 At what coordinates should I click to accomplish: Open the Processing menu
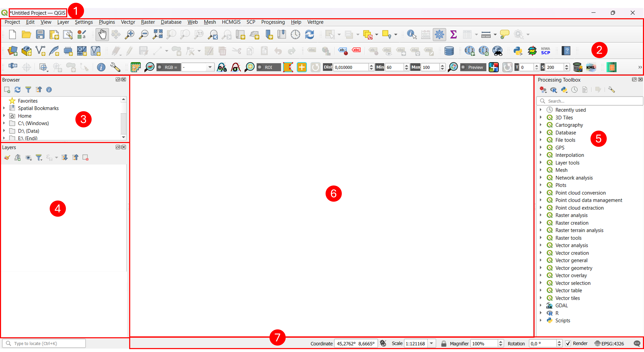273,22
